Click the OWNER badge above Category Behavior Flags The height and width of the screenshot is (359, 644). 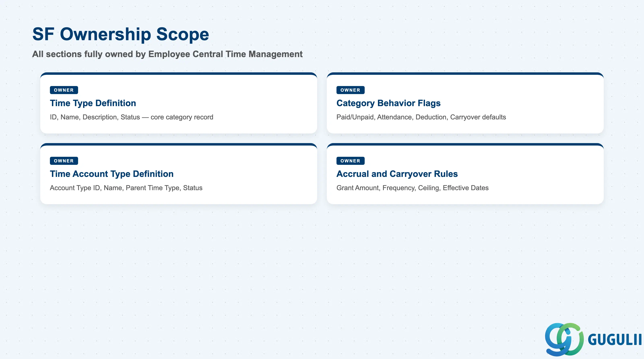[x=351, y=90]
